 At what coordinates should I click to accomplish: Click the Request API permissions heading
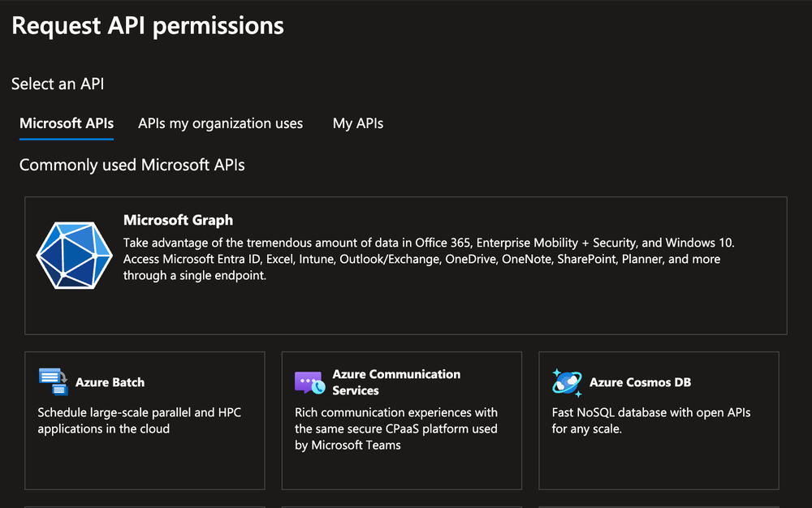(x=147, y=25)
